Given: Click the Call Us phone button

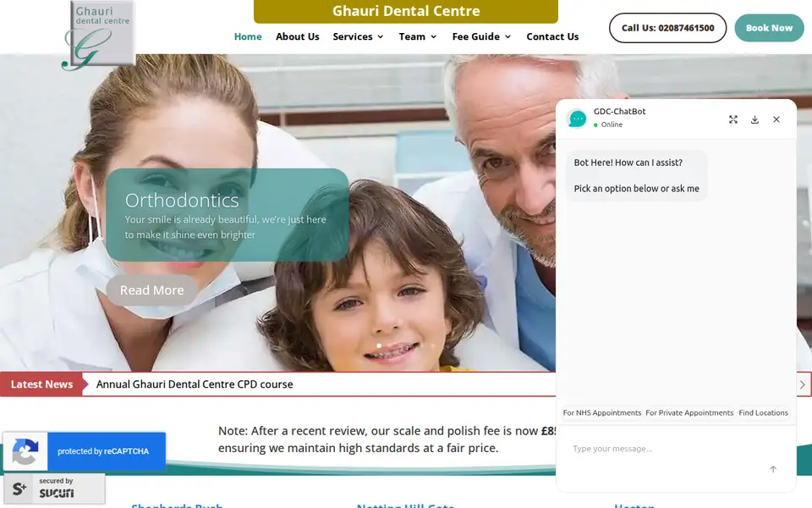Looking at the screenshot, I should pyautogui.click(x=667, y=28).
